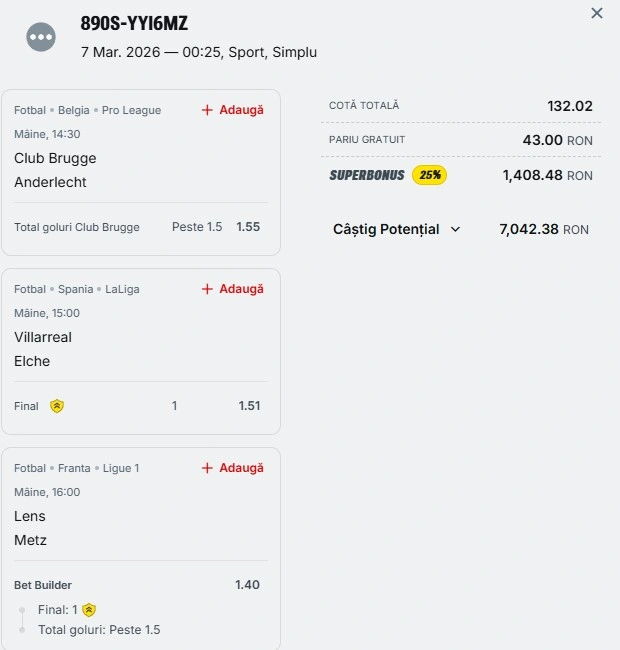The height and width of the screenshot is (650, 620).
Task: Click the yellow shield badge next to Final
Action: [x=57, y=406]
